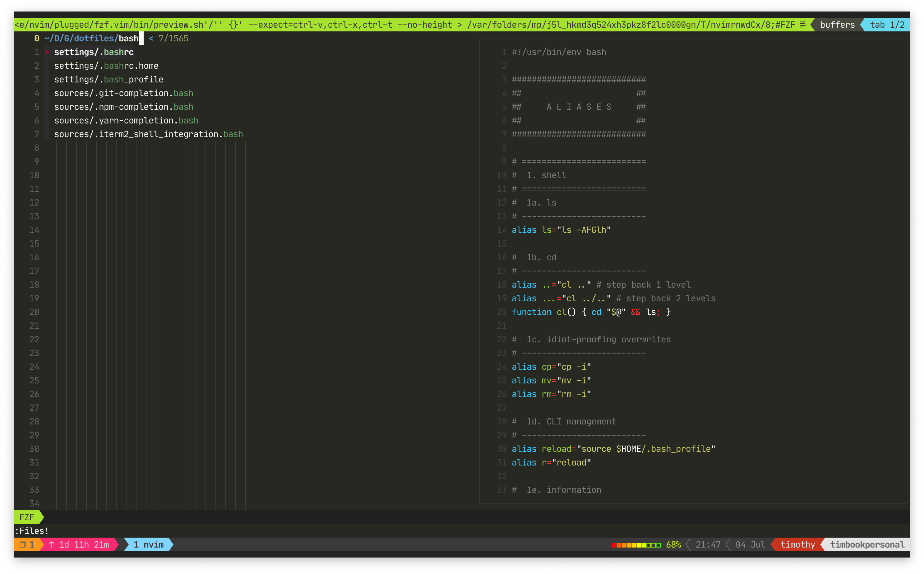This screenshot has height=574, width=924.
Task: Click the timbookpersonal hostname segment
Action: 867,545
